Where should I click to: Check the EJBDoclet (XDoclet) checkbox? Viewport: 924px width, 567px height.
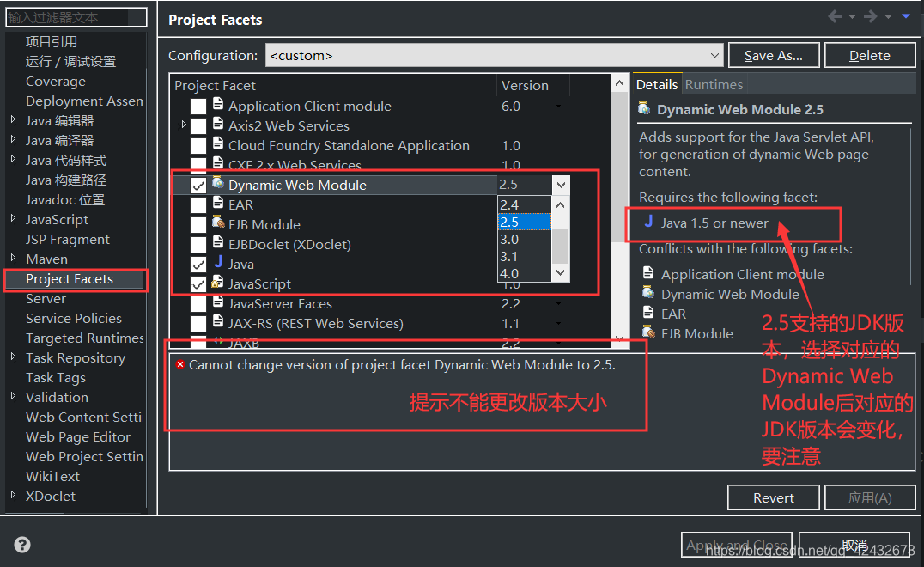(198, 245)
